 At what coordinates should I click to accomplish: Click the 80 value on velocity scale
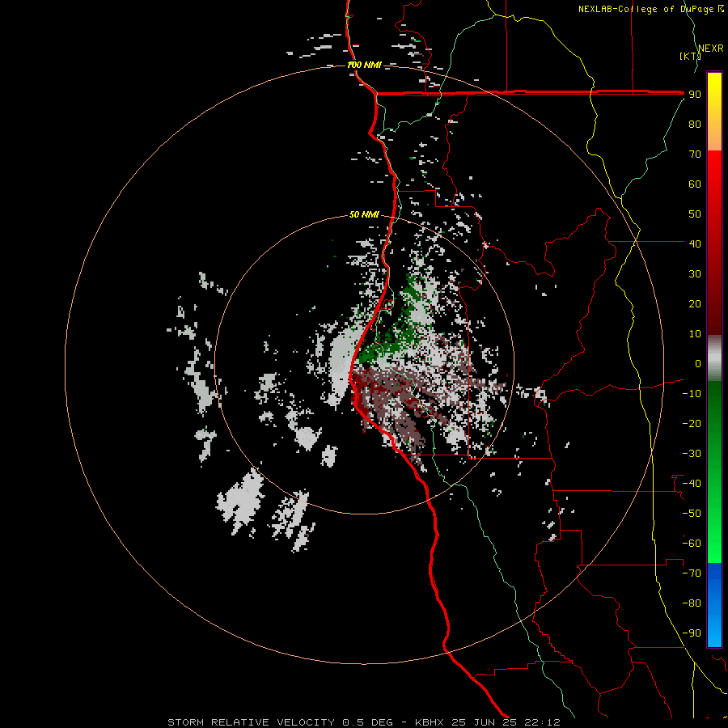695,124
